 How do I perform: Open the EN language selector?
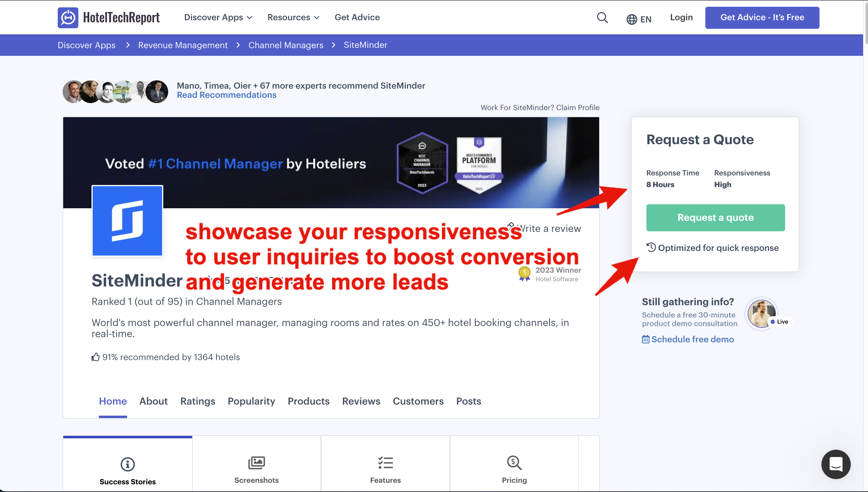point(639,19)
